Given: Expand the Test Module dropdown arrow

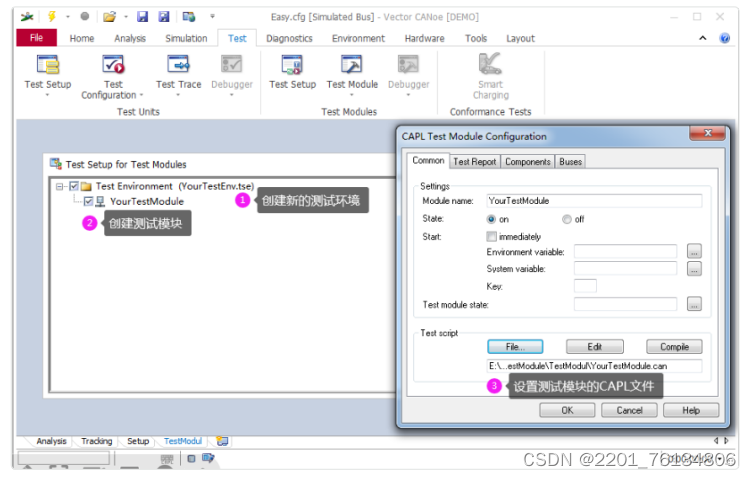Looking at the screenshot, I should click(352, 95).
